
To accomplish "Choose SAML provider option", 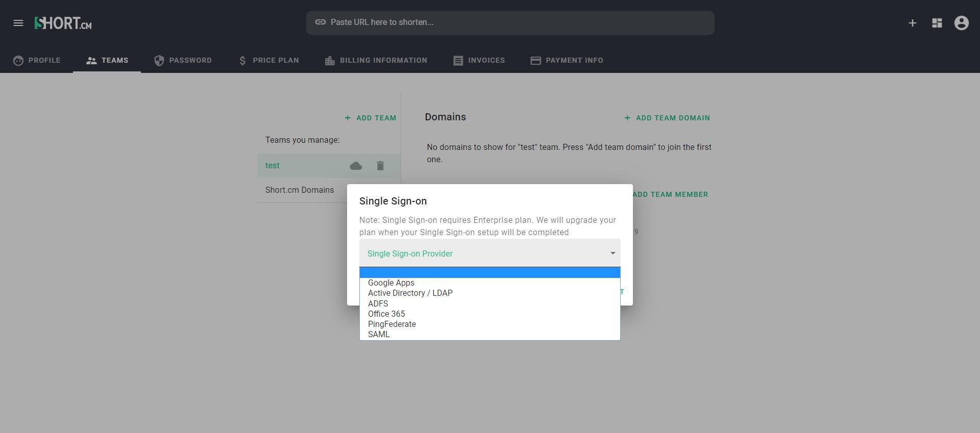I will [x=490, y=334].
